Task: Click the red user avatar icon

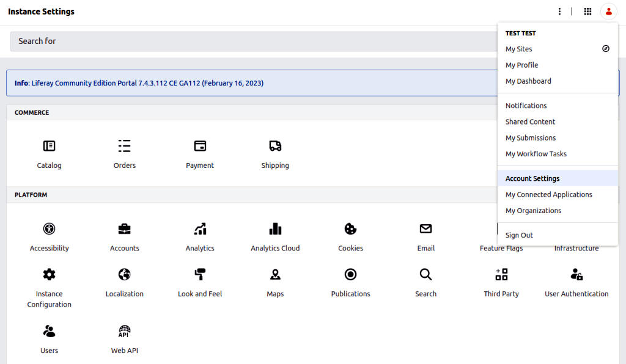Action: coord(608,12)
